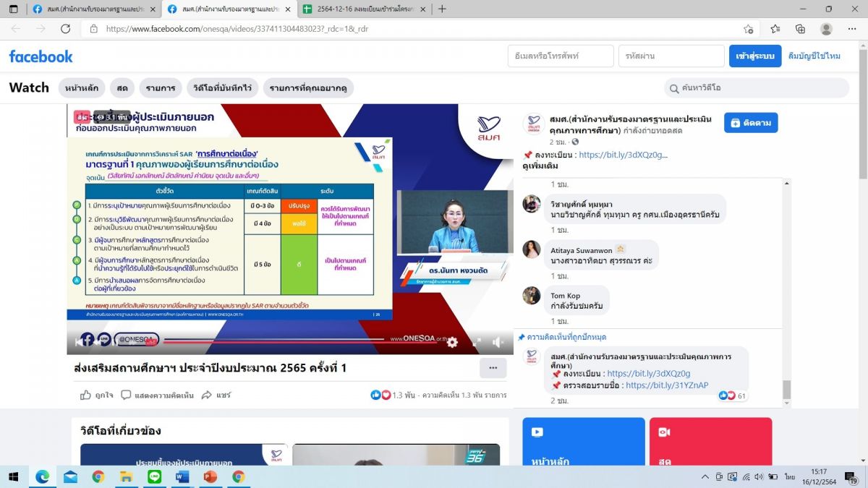This screenshot has height=488, width=868.
Task: Click the เข้าสู่ระบบ (Log in) button
Action: pyautogui.click(x=755, y=56)
